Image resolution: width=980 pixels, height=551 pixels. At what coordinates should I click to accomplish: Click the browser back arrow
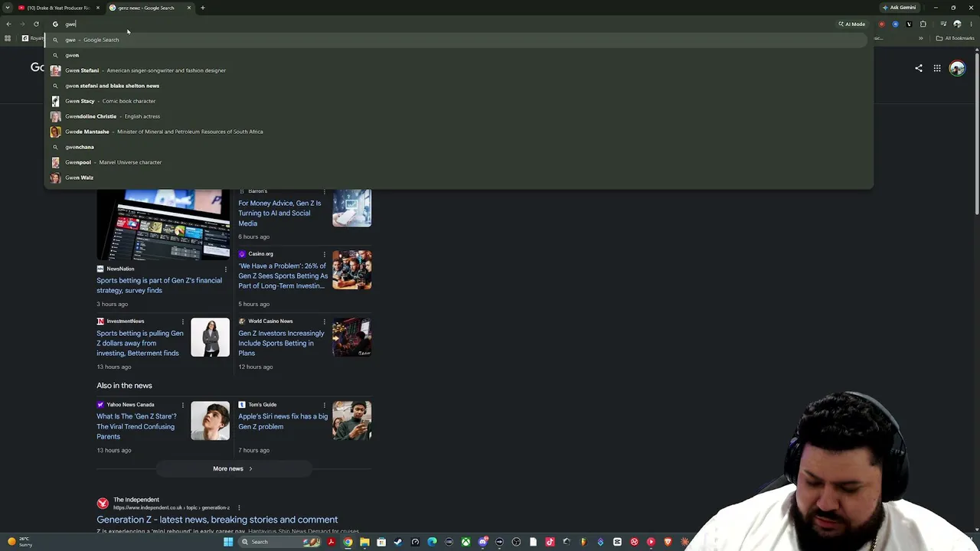coord(8,24)
